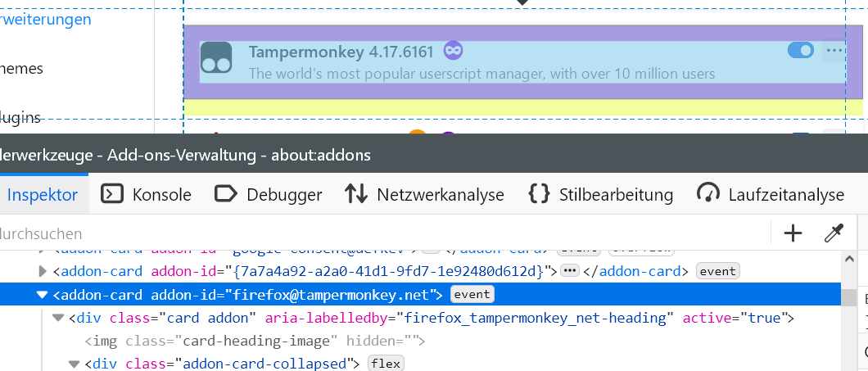The height and width of the screenshot is (371, 868).
Task: Expand the addon-card with id 7a7a4a92
Action: 43,271
